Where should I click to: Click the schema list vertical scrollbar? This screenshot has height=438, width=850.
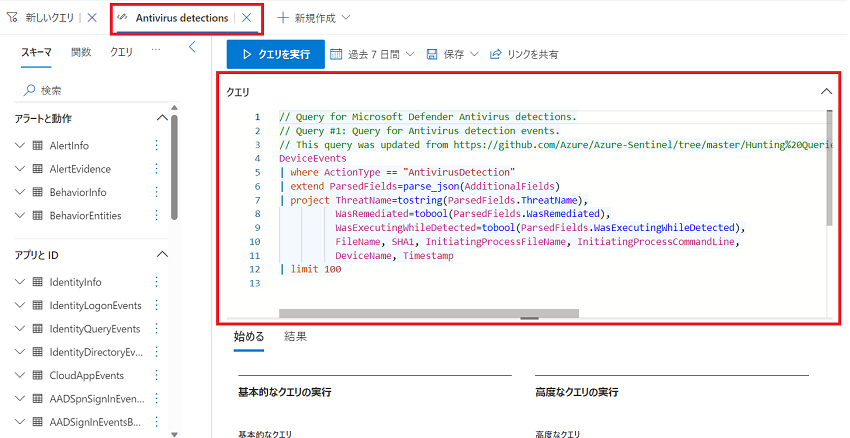click(x=174, y=168)
